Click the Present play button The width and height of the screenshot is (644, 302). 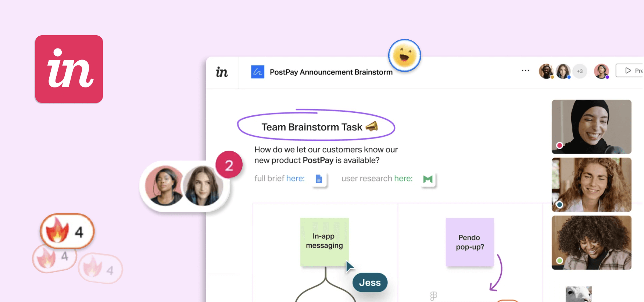click(x=630, y=71)
